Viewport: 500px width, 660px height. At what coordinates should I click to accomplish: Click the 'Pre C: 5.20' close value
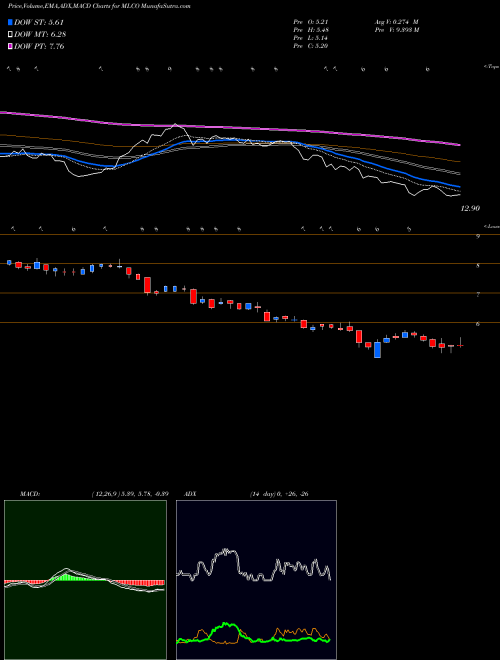pyautogui.click(x=311, y=46)
